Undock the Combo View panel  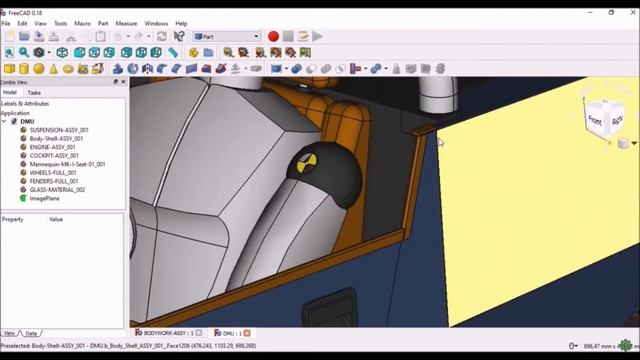[x=116, y=82]
